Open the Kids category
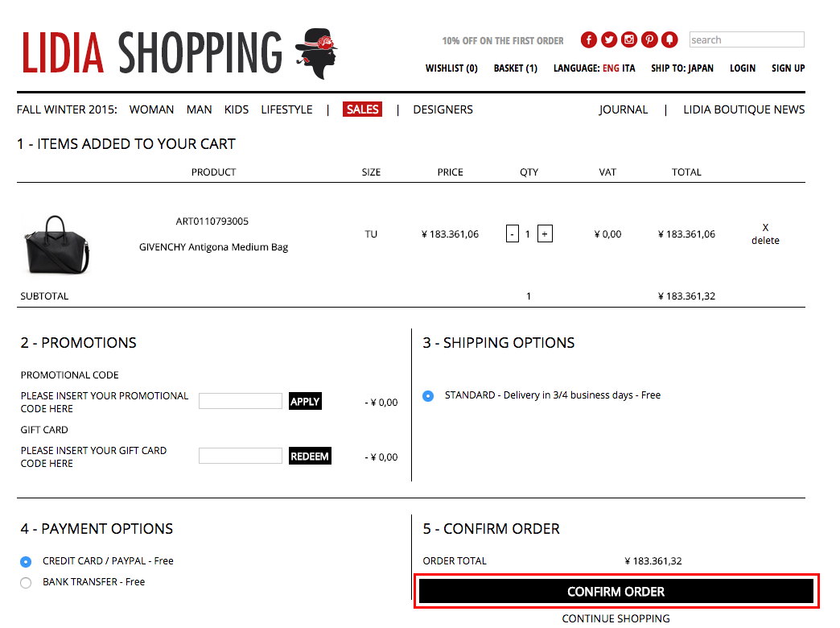Image resolution: width=840 pixels, height=628 pixels. 237,109
